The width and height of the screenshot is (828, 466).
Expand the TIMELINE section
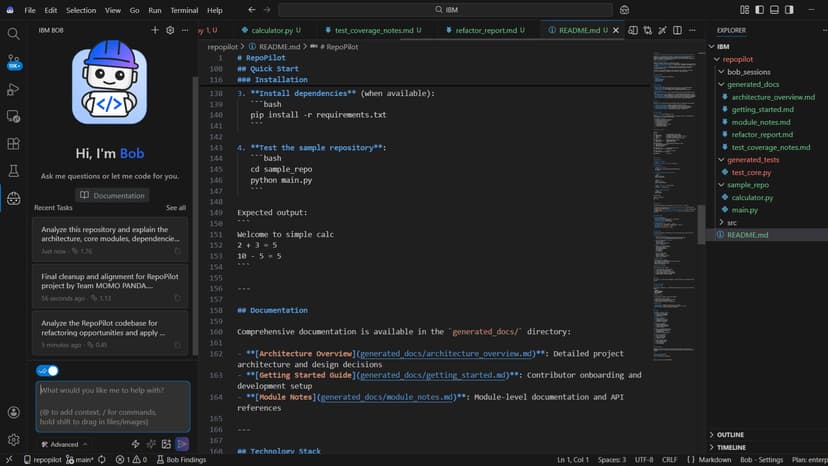click(731, 448)
